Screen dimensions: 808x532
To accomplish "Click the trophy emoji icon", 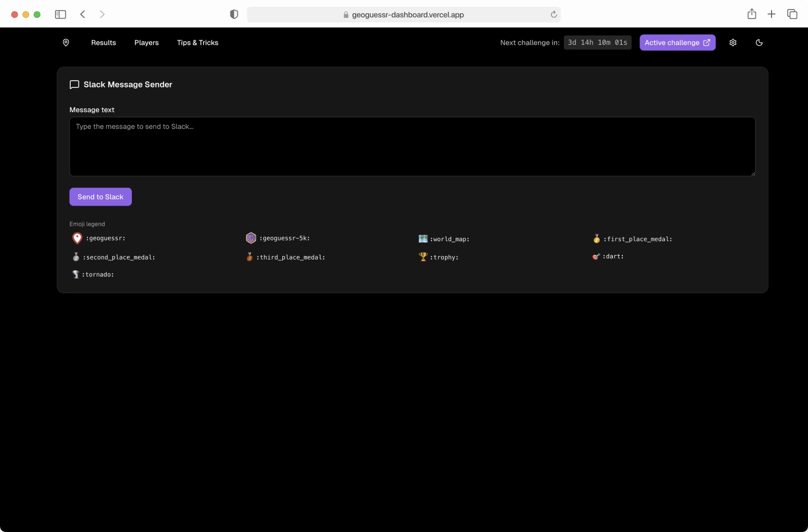I will [x=423, y=257].
